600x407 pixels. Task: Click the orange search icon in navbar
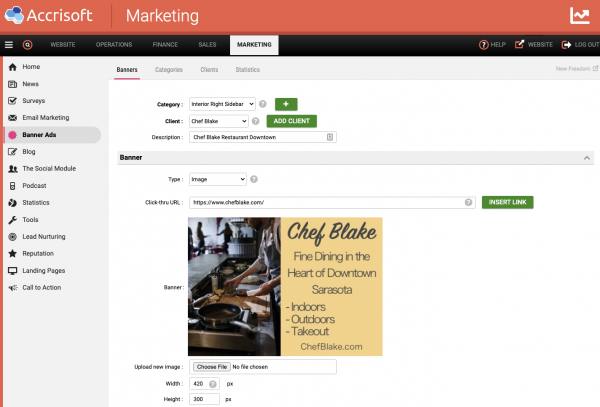pyautogui.click(x=28, y=45)
